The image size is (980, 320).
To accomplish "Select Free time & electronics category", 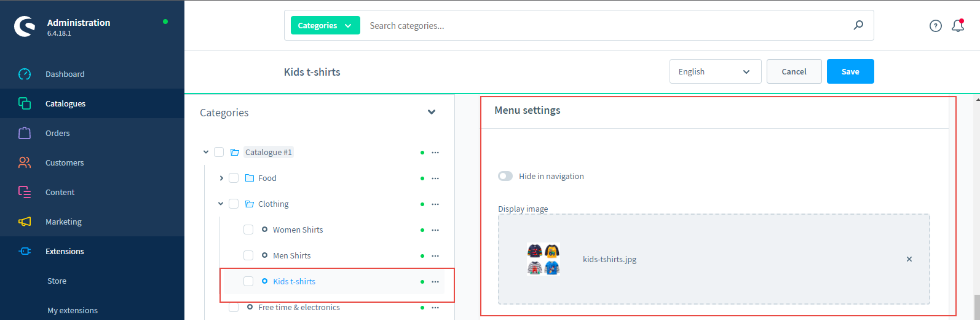I will pos(299,307).
